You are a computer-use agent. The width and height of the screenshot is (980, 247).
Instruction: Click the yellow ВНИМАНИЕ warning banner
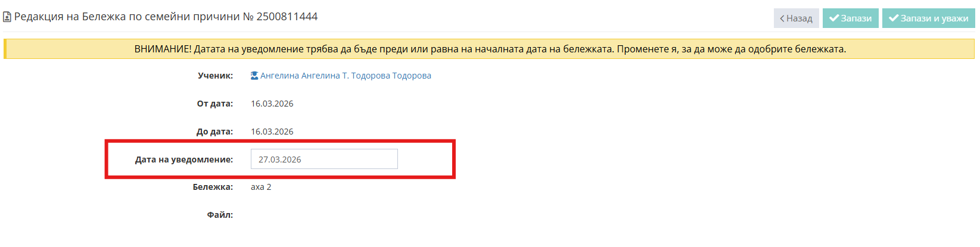[x=489, y=49]
